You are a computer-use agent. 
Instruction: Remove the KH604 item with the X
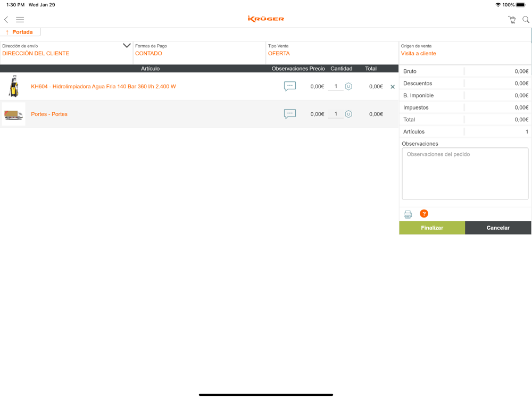pos(393,87)
